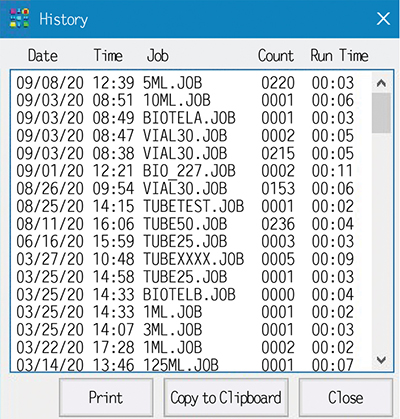
Task: Select the 10ML.JOB history row
Action: [x=185, y=100]
